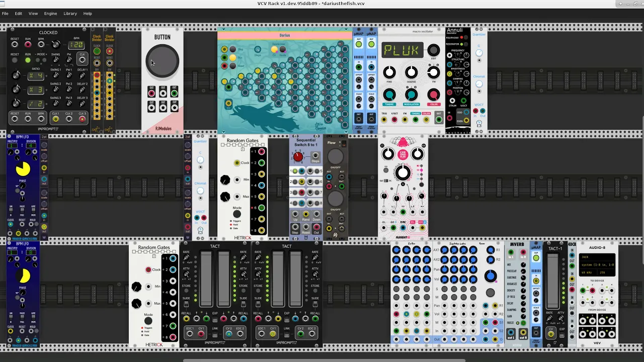Toggle the green RUN button on Clocked
Screen dimensions: 644x362
[28, 60]
